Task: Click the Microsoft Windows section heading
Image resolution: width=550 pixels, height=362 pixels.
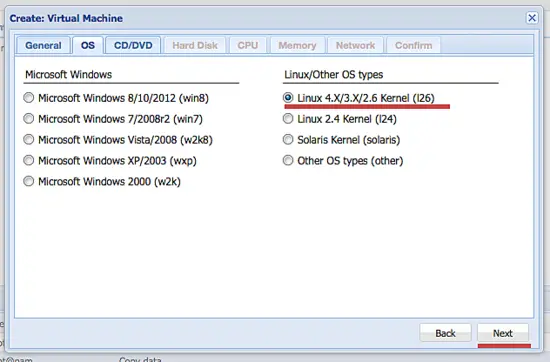Action: (x=68, y=74)
